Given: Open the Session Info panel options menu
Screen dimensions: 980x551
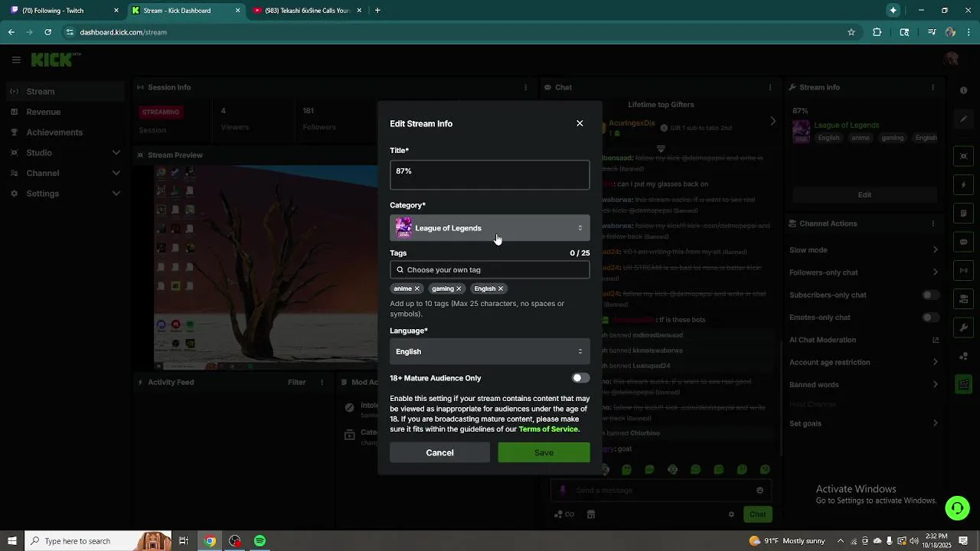Looking at the screenshot, I should pyautogui.click(x=525, y=87).
